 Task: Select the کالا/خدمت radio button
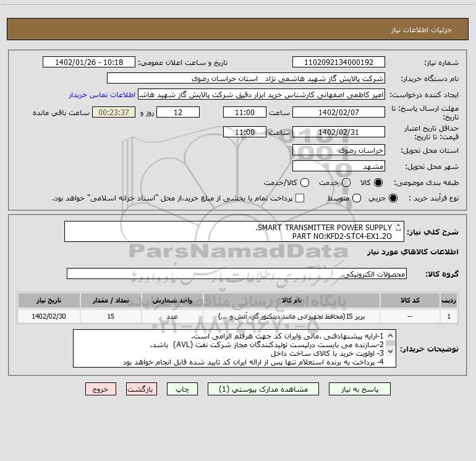coord(305,183)
